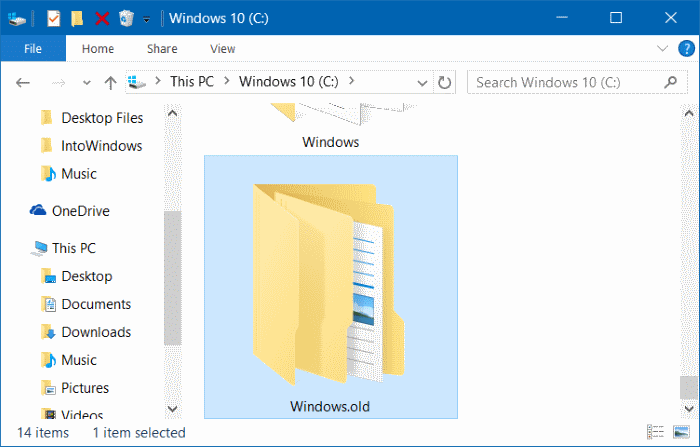Click the red X Delete icon in the quick access toolbar
The height and width of the screenshot is (447, 700).
tap(102, 18)
